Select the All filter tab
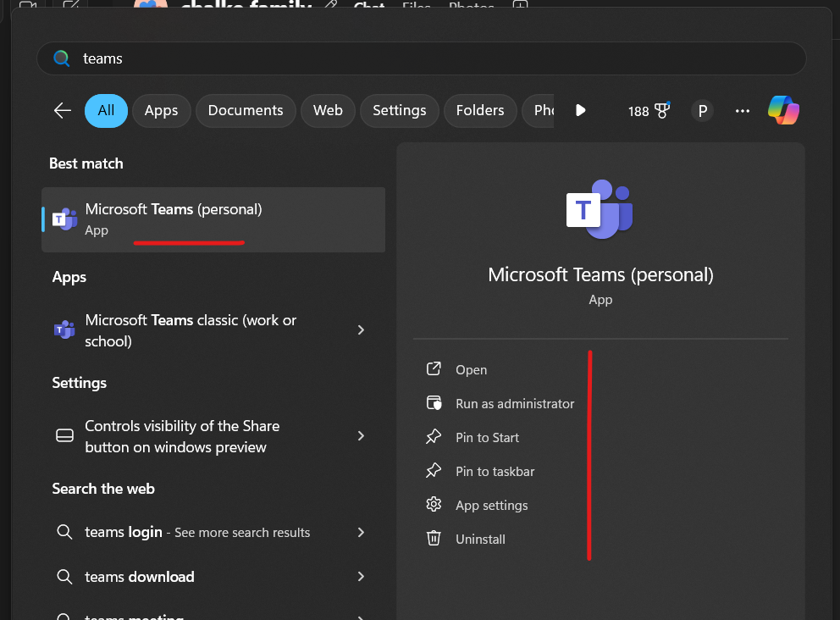 coord(106,111)
